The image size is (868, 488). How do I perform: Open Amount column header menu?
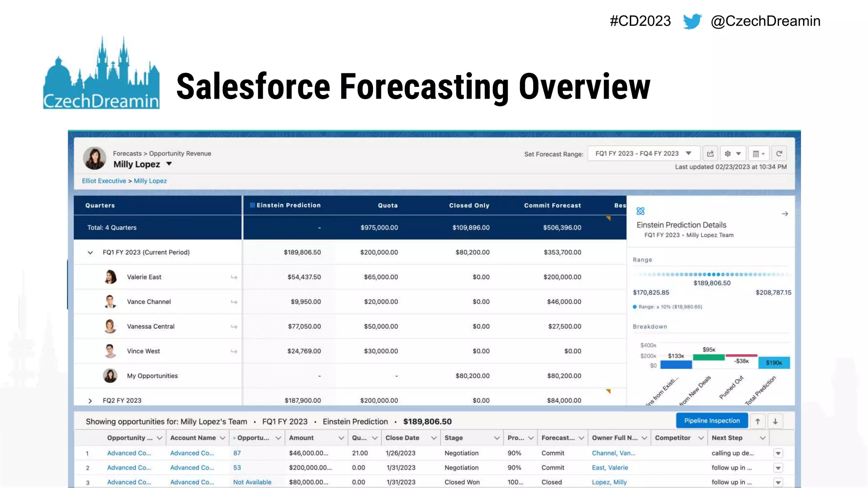tap(341, 438)
